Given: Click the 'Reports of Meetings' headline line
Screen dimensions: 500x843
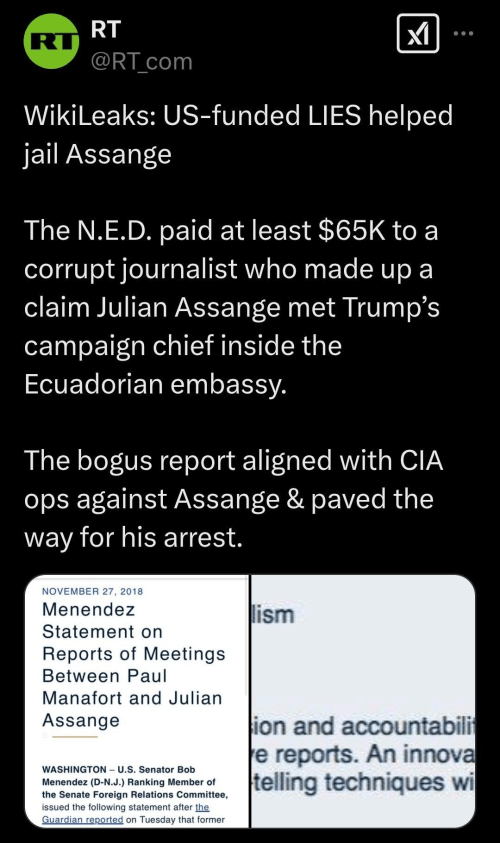Looking at the screenshot, I should click(x=134, y=653).
